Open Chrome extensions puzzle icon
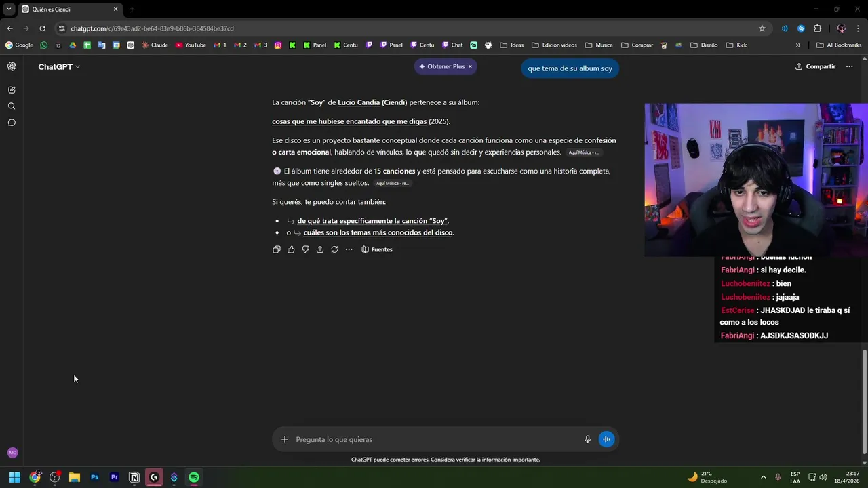Screen dimensions: 868x488 pyautogui.click(x=817, y=28)
